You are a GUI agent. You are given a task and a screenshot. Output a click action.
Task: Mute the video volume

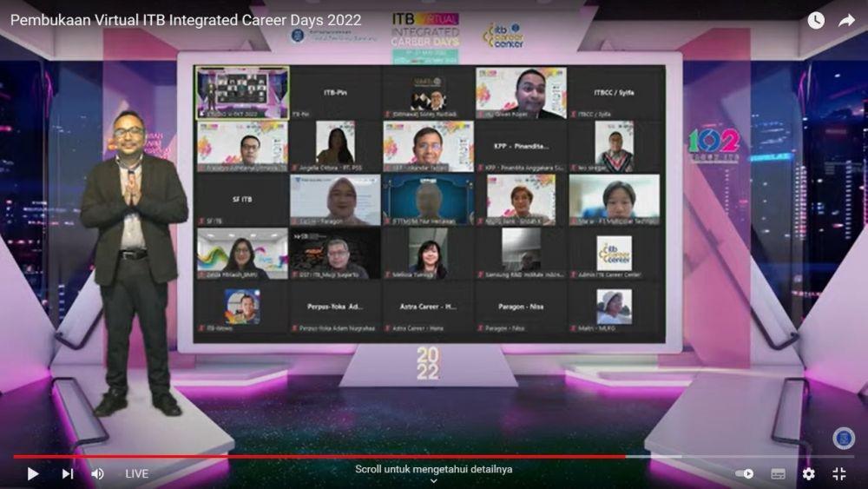tap(98, 473)
